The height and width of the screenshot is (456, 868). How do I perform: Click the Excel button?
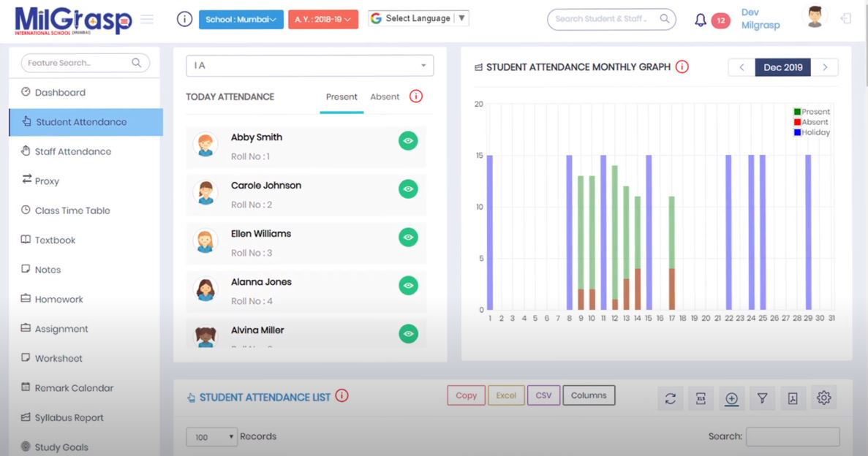[506, 395]
